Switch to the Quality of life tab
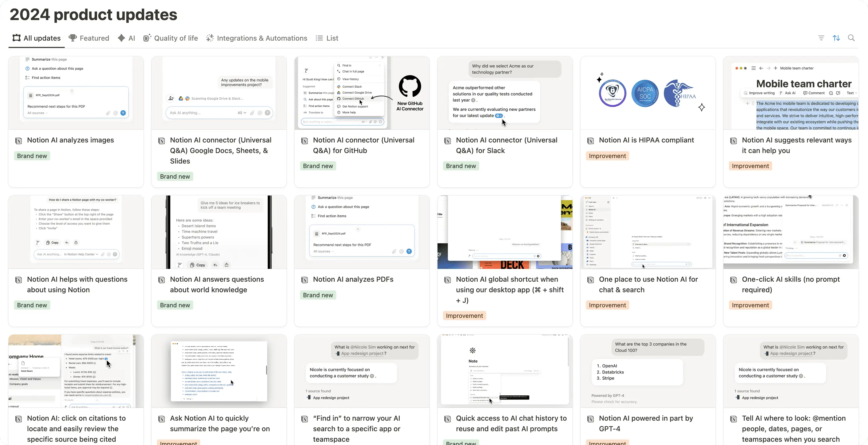Viewport: 868px width, 445px height. [x=176, y=38]
